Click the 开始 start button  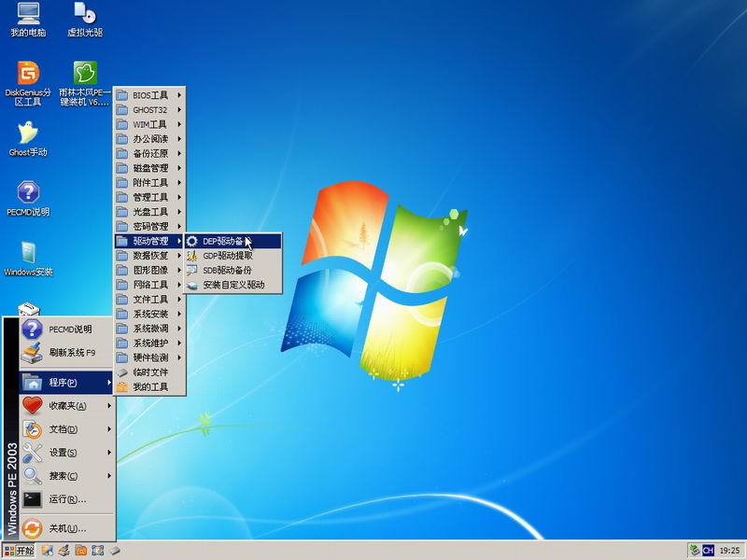pos(18,551)
